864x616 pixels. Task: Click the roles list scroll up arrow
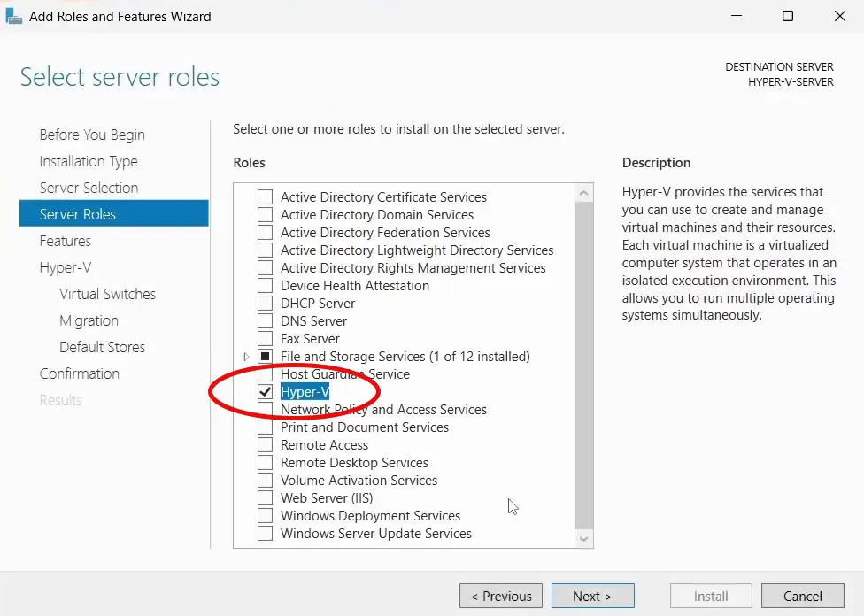584,193
